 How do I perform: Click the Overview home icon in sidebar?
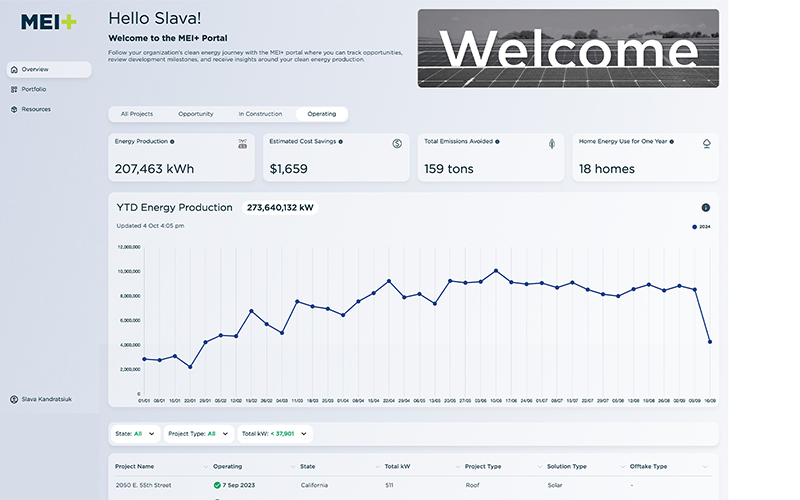click(14, 69)
